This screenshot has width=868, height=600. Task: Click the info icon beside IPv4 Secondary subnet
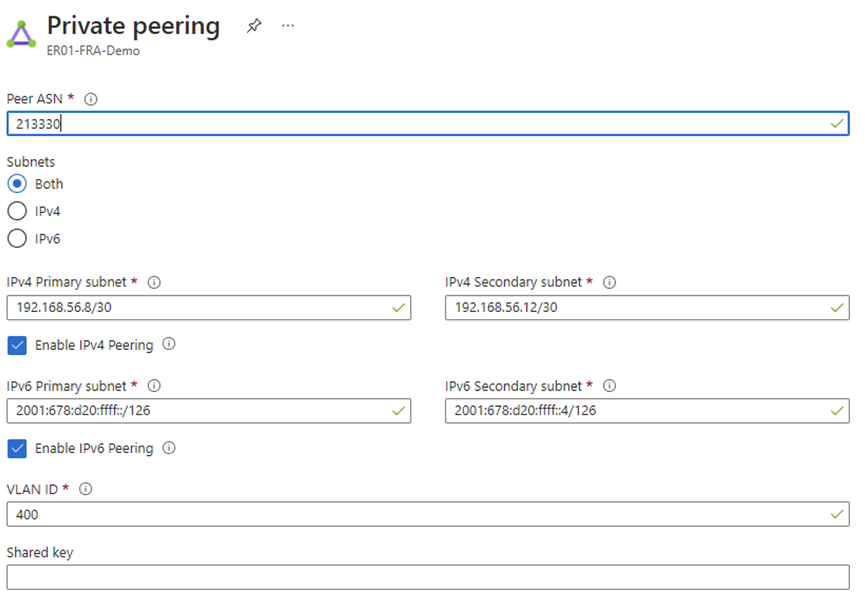[x=609, y=282]
